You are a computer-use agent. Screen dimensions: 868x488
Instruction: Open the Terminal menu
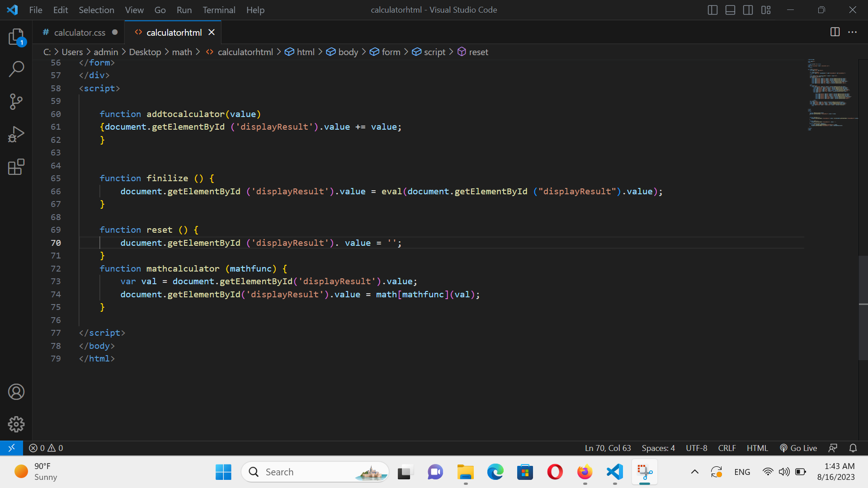point(219,10)
